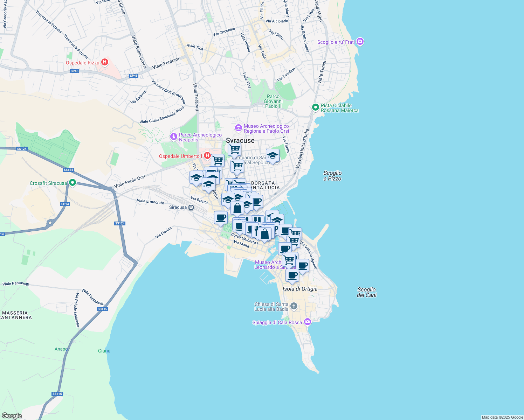Select the Isola di Ortigia label
524x420 pixels.
(300, 289)
